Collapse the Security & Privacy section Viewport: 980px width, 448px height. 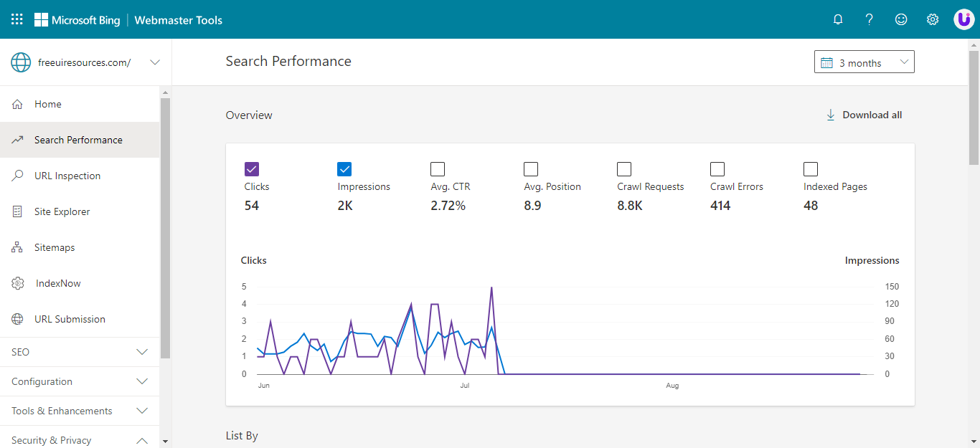click(x=79, y=439)
